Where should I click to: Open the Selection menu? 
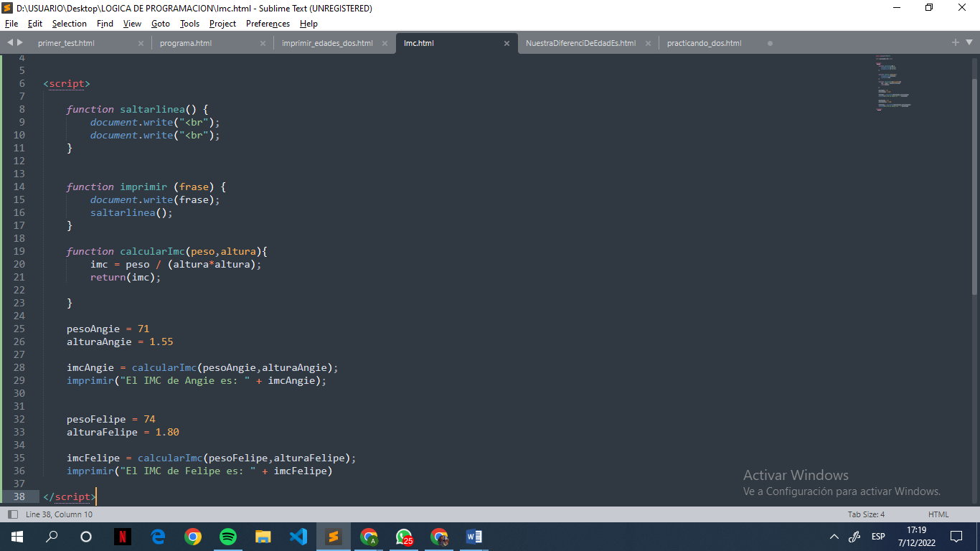[70, 24]
